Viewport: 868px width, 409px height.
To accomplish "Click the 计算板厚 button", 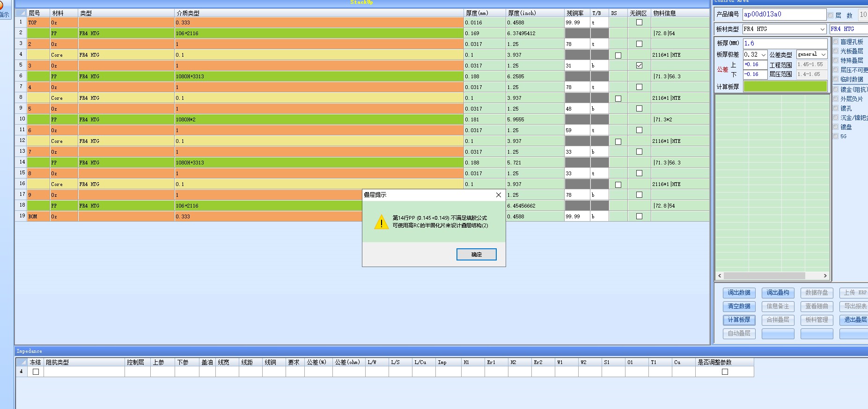I will pos(739,320).
